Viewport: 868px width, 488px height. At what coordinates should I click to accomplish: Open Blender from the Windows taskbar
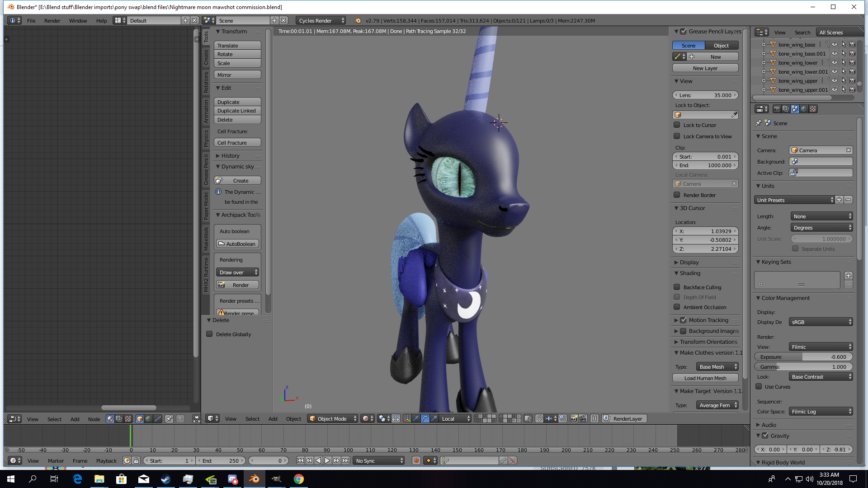tap(255, 479)
